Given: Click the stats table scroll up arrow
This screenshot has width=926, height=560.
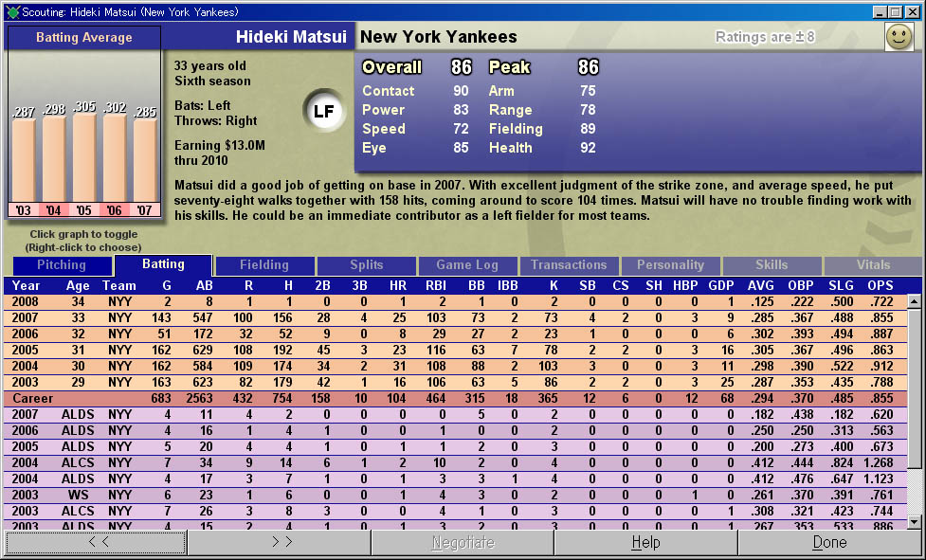Looking at the screenshot, I should coord(915,301).
